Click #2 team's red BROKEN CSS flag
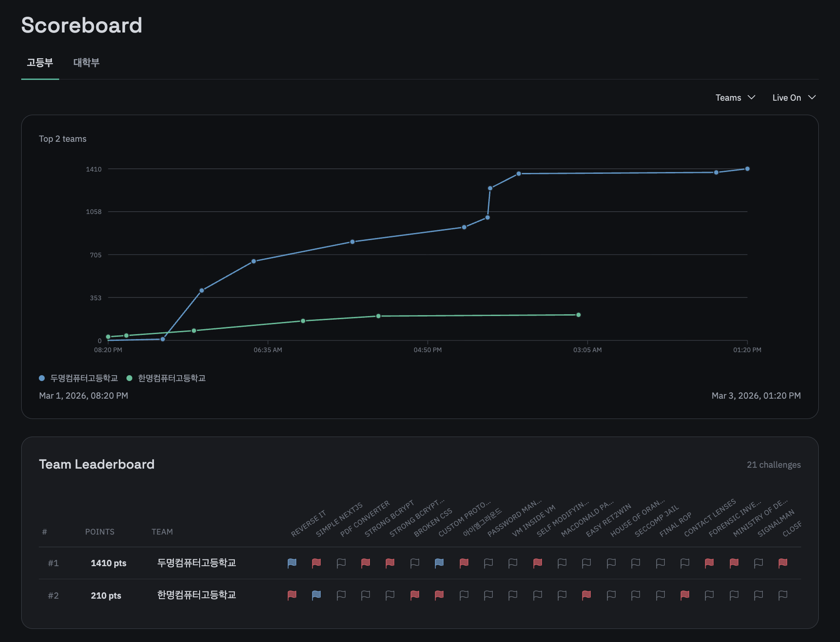Image resolution: width=840 pixels, height=642 pixels. tap(415, 595)
